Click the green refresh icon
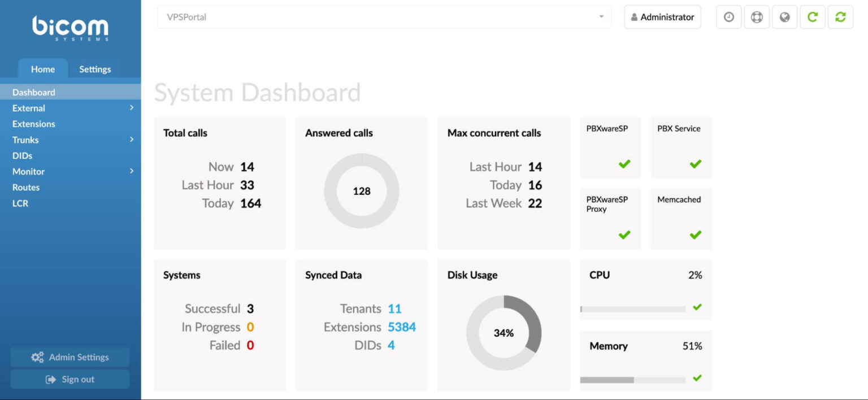 (x=812, y=16)
